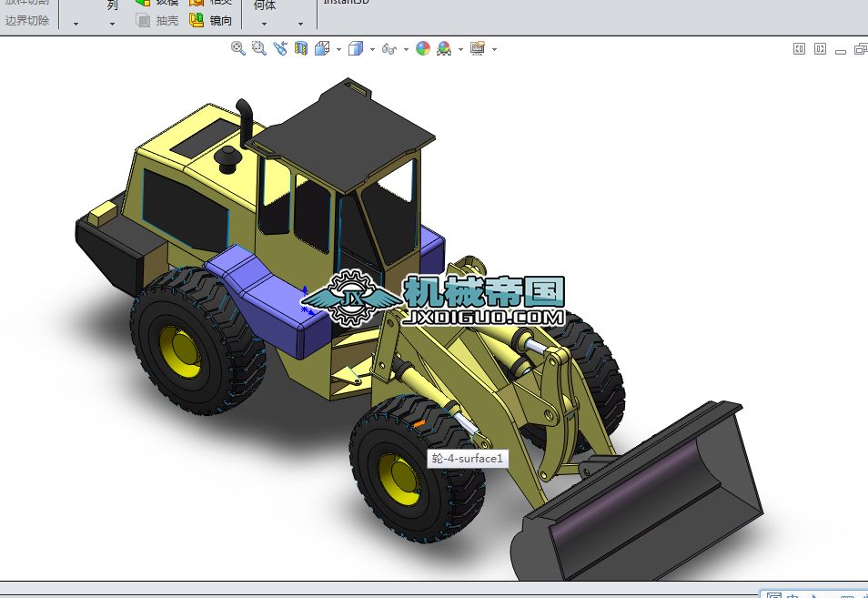Viewport: 868px width, 598px height.
Task: Click the 何体 reference geometry button
Action: click(x=265, y=5)
